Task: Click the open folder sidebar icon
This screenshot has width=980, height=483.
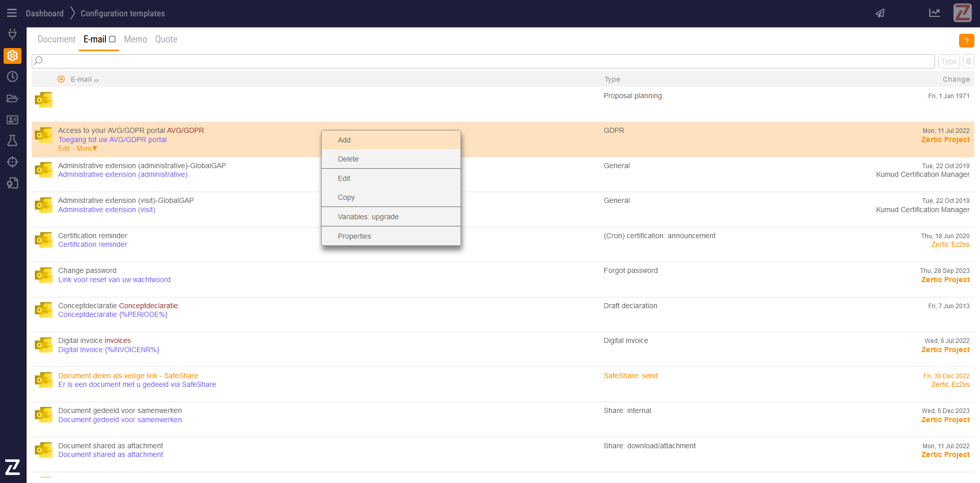Action: click(12, 98)
